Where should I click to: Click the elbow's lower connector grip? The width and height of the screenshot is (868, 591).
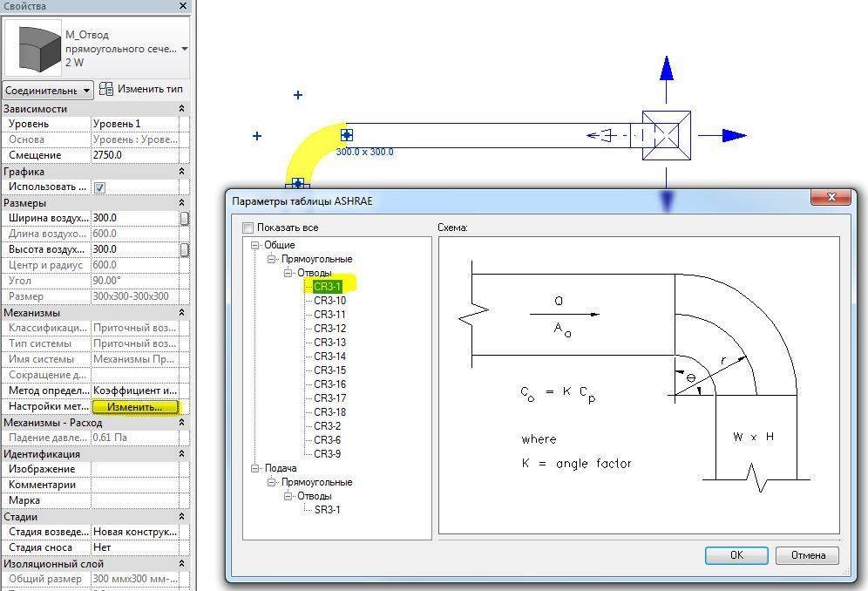tap(298, 183)
